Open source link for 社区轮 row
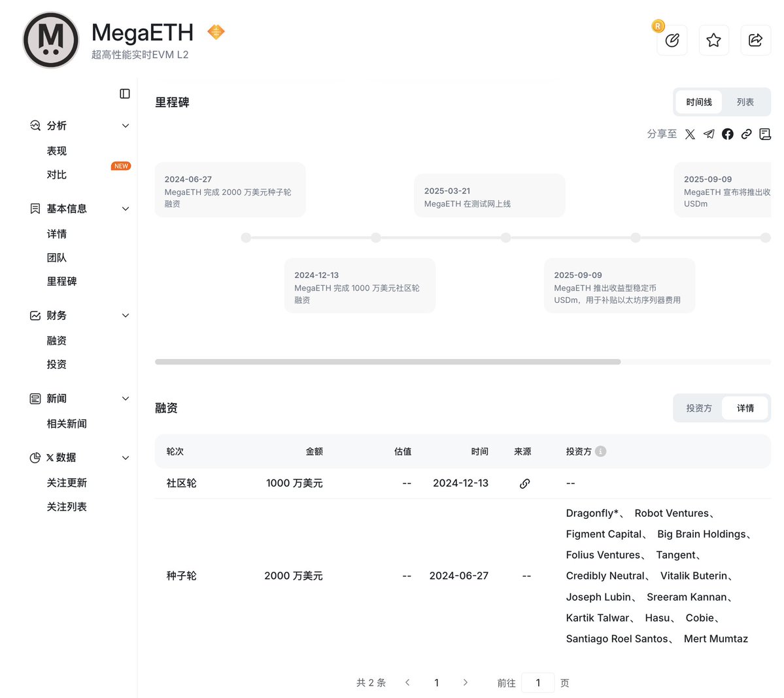The width and height of the screenshot is (784, 698). coord(524,483)
